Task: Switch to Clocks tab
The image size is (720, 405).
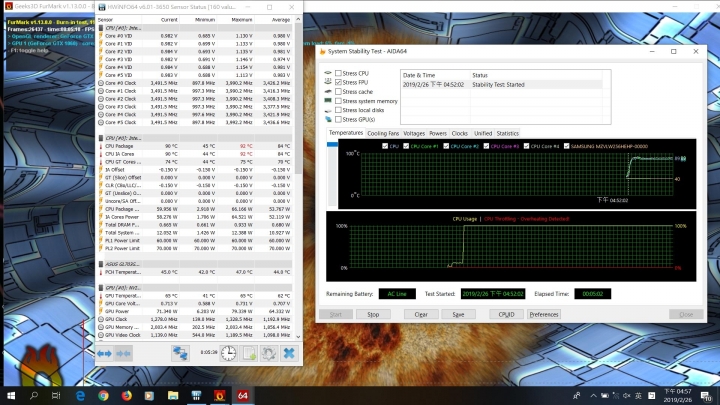Action: tap(459, 133)
